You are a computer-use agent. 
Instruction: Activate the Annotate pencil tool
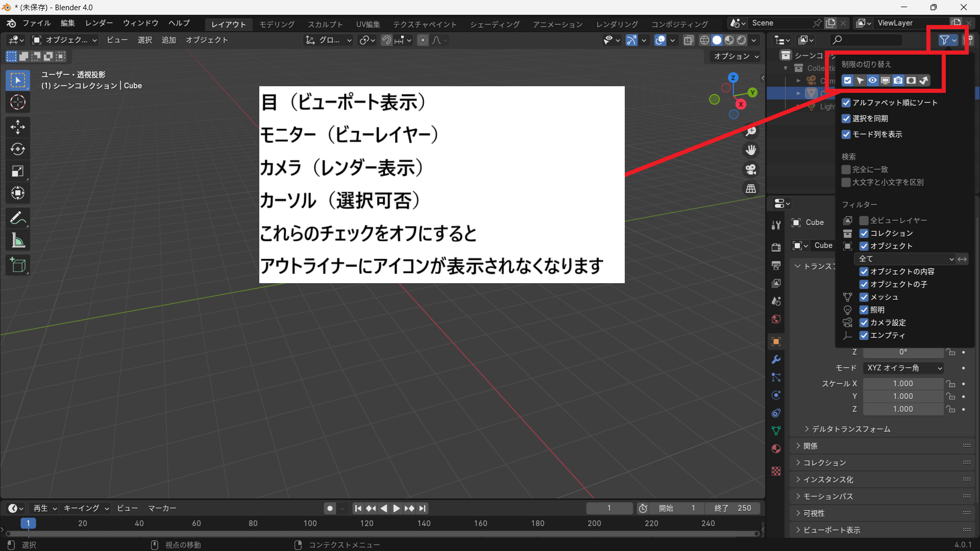pyautogui.click(x=18, y=218)
